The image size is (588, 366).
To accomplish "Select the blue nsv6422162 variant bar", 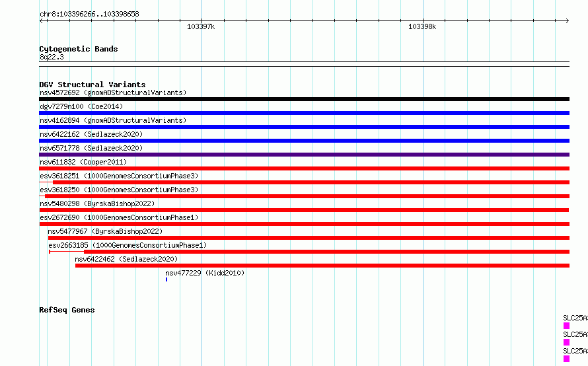I will [x=304, y=141].
